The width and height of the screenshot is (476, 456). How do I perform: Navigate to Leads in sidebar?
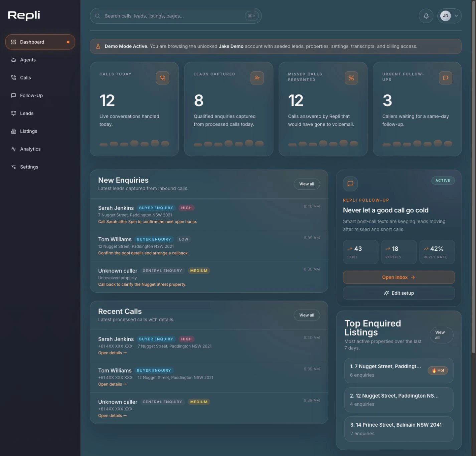click(x=40, y=113)
